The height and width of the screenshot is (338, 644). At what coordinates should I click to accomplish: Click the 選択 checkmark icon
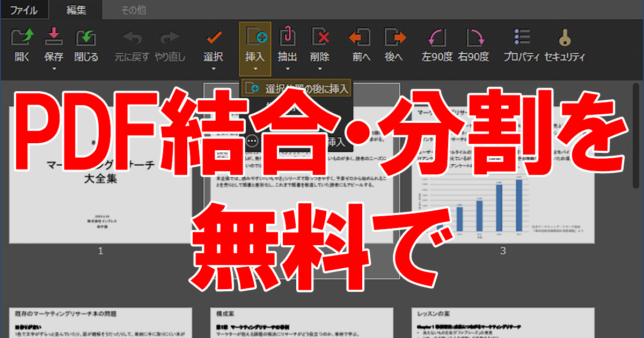214,37
